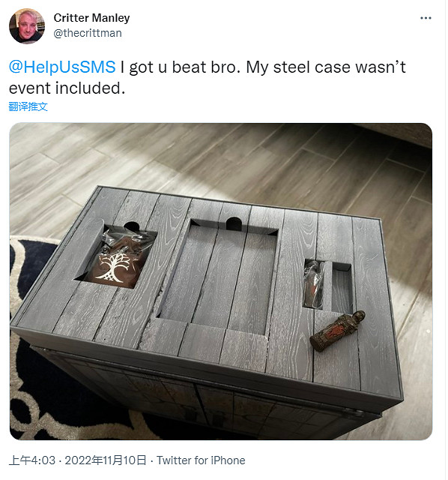Screen dimensions: 448x480
Task: Open the Twitter for iPhone source link
Action: pyautogui.click(x=201, y=460)
